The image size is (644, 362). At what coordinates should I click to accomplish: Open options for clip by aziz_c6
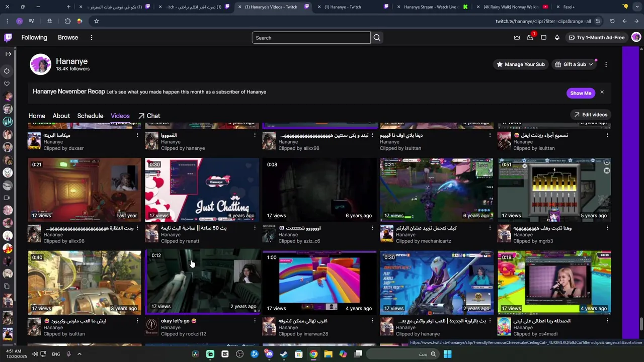point(372,228)
